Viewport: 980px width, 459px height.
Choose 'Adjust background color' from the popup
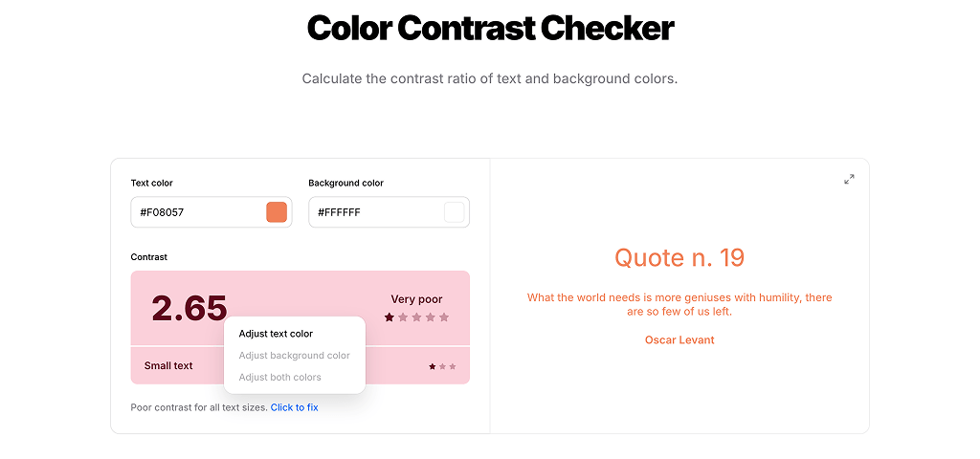click(x=294, y=356)
